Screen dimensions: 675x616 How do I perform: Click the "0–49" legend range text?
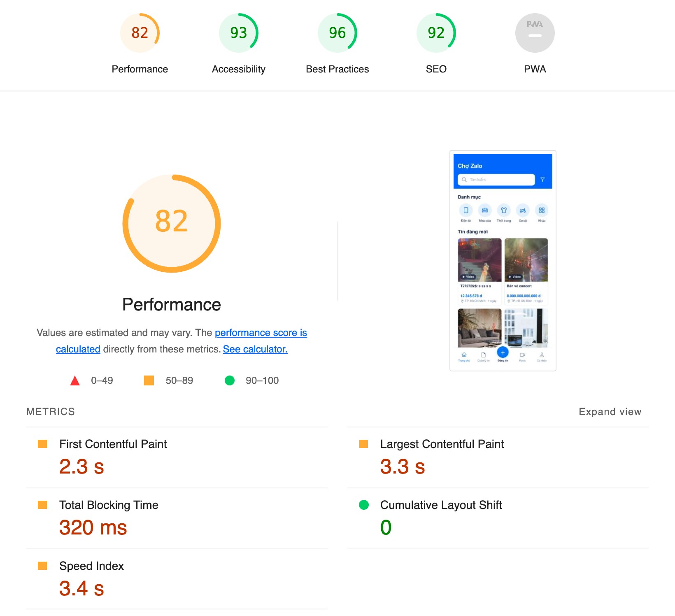[102, 380]
